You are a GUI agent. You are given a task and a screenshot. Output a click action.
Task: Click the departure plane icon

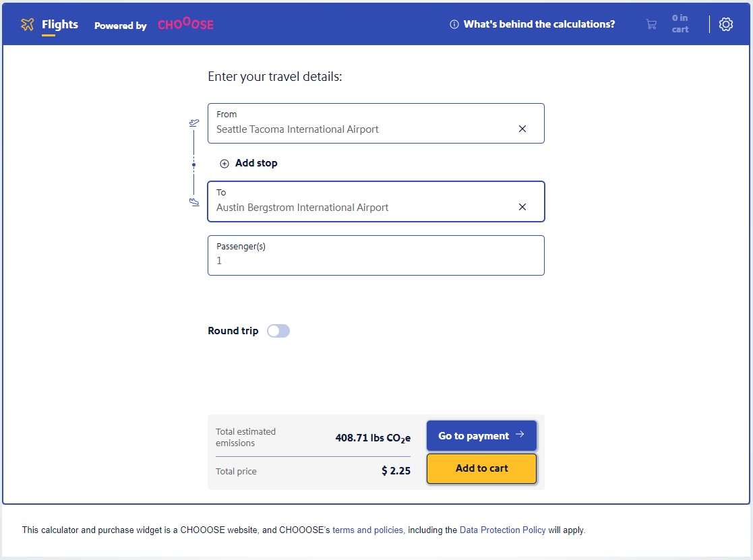pyautogui.click(x=194, y=123)
